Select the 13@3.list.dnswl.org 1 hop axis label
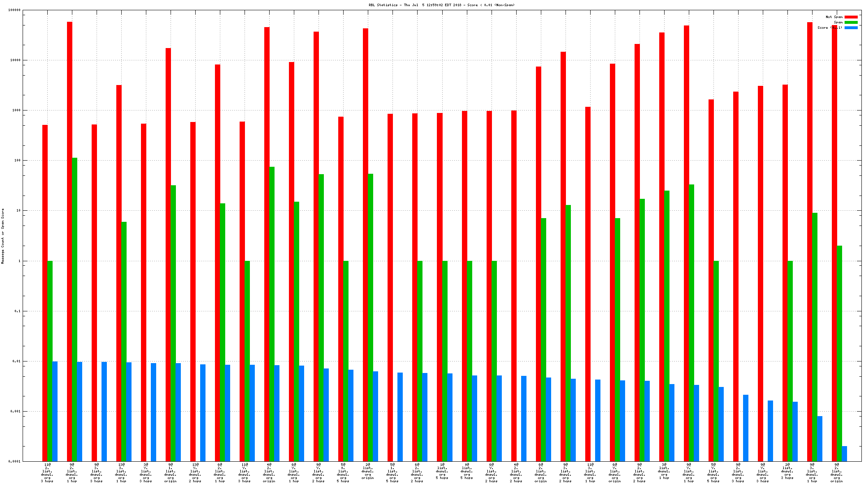868x488 pixels. point(121,472)
